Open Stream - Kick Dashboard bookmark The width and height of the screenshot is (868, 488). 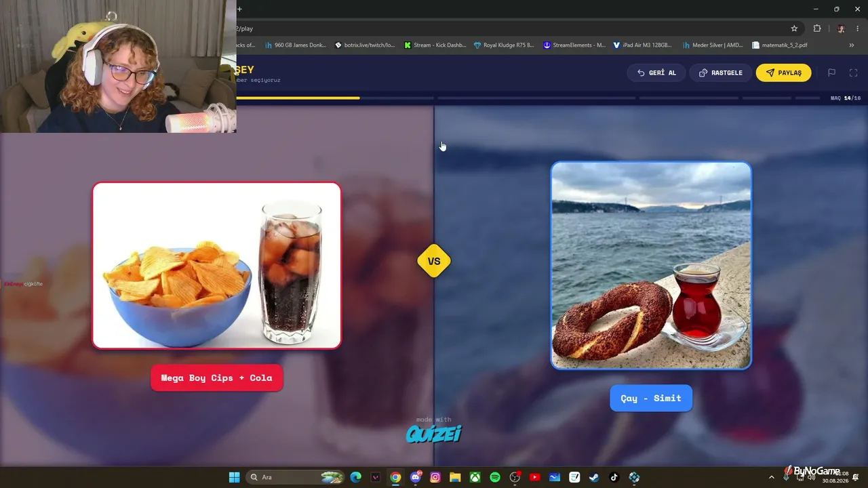[435, 45]
